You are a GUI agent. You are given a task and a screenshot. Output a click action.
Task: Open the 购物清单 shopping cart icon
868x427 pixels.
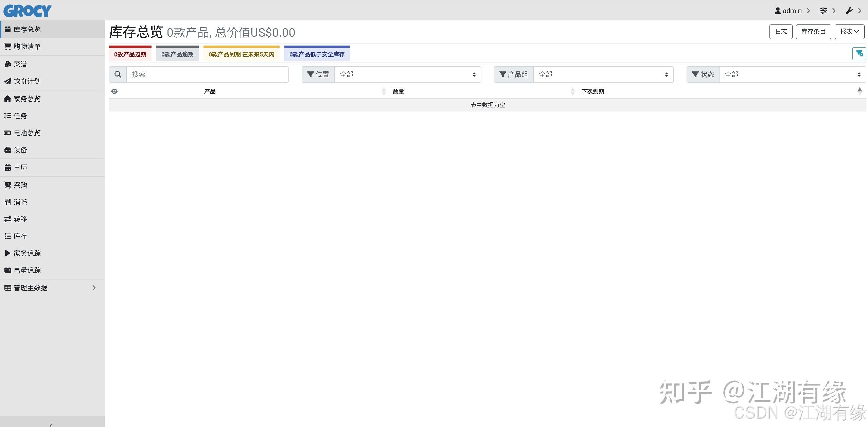click(7, 47)
